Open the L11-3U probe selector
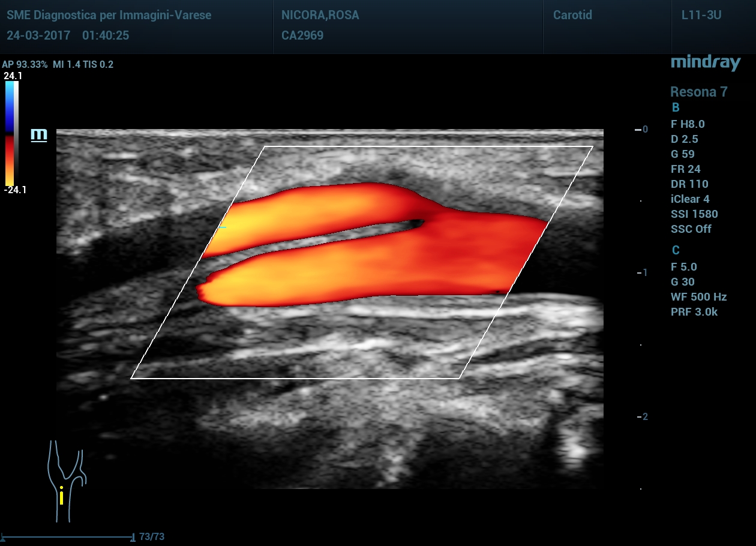Viewport: 756px width, 546px height. (700, 16)
